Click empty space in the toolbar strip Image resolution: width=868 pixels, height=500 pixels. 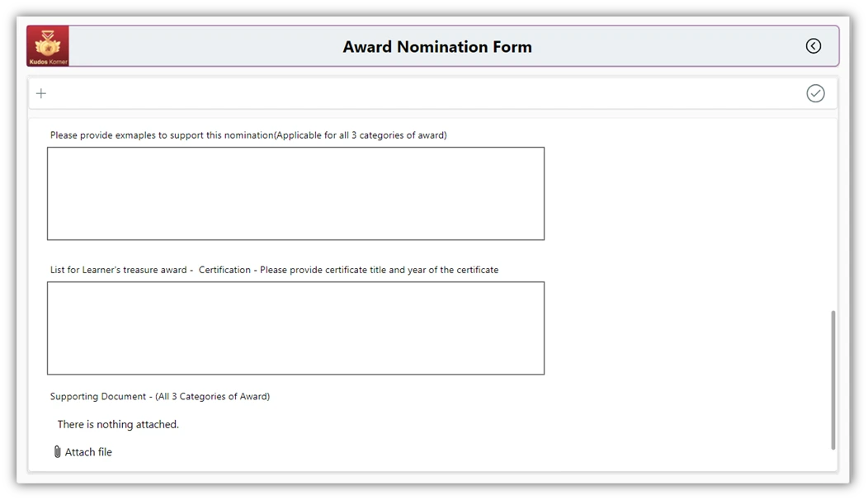413,93
